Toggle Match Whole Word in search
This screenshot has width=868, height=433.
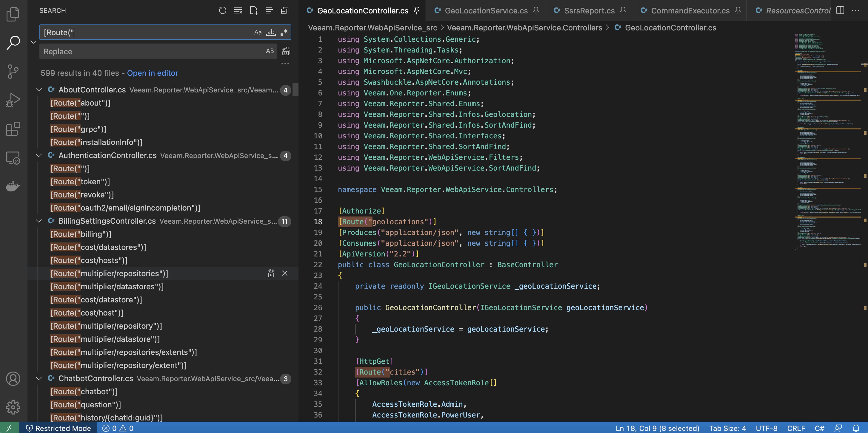[271, 32]
